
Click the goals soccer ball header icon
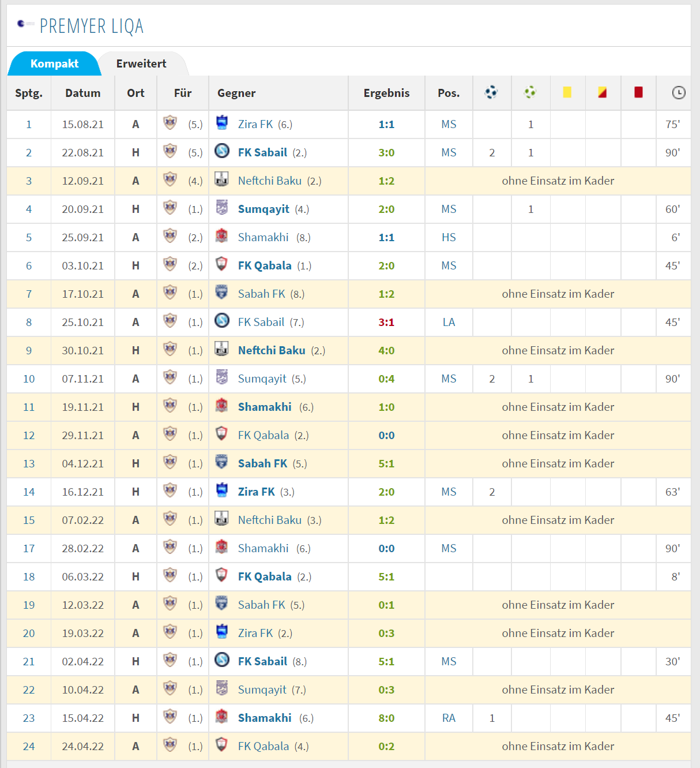tap(491, 92)
